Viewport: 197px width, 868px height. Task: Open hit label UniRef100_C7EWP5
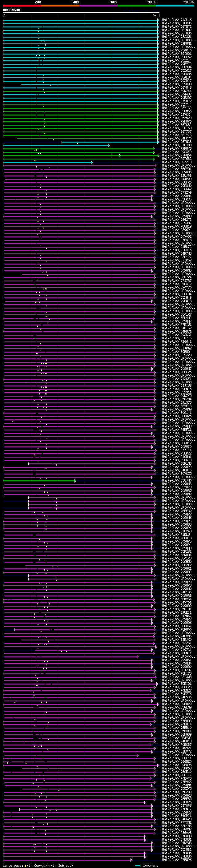[x=177, y=803]
